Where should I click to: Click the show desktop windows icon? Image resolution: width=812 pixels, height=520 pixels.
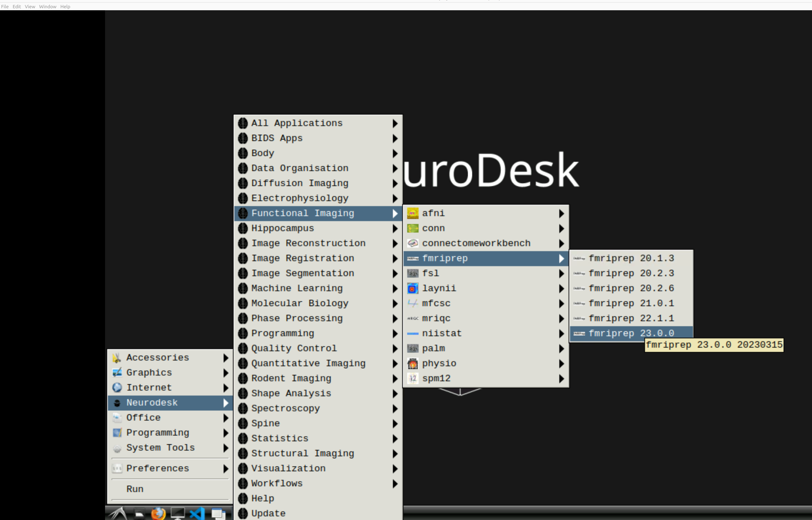(218, 514)
